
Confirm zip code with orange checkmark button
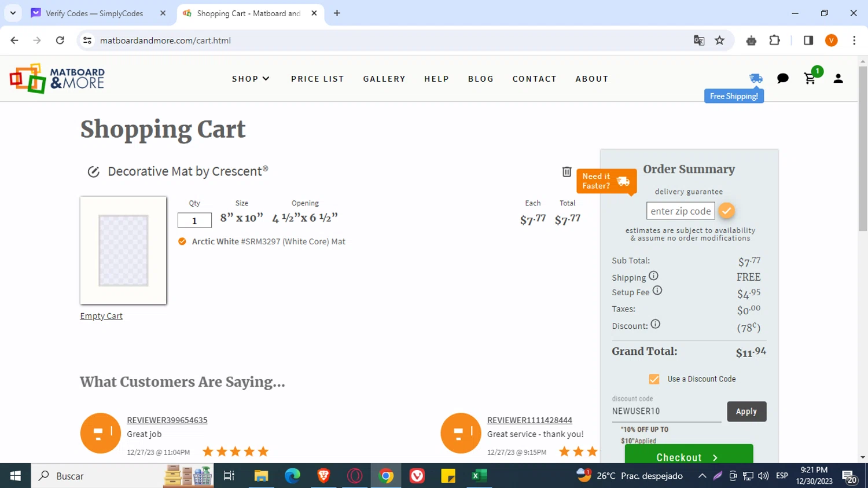pos(727,211)
